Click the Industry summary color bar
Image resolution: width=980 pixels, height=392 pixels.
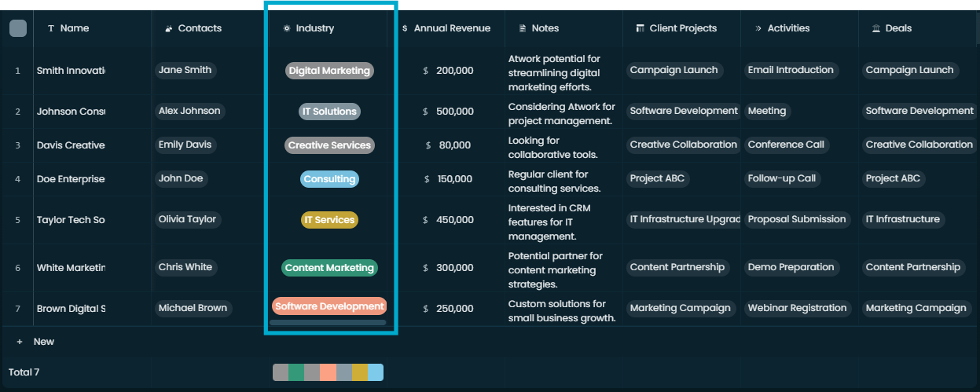[x=328, y=372]
